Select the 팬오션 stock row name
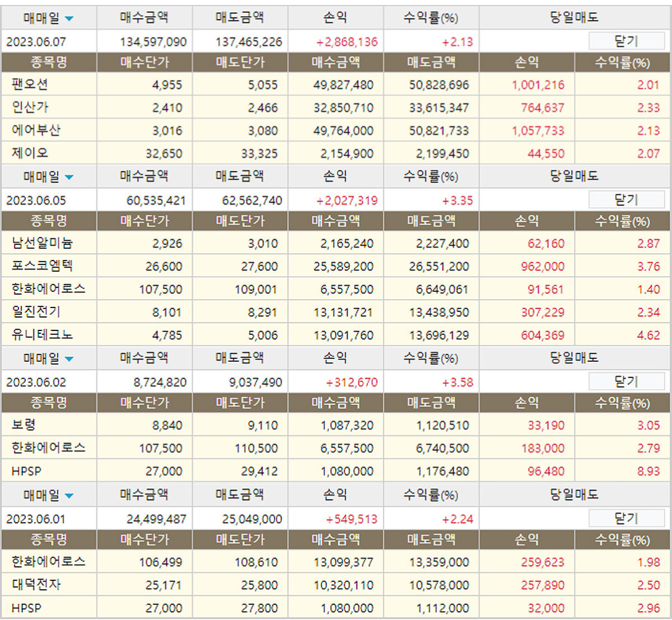This screenshot has width=672, height=620. 30,85
